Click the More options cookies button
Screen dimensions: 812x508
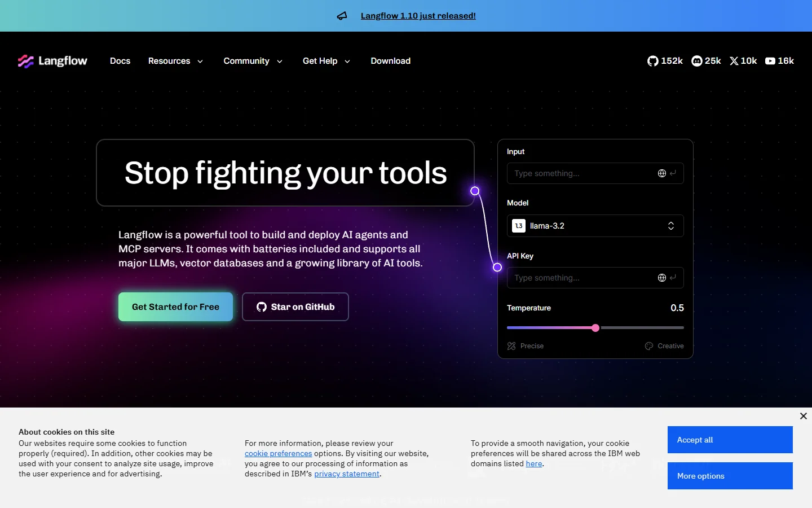click(730, 476)
